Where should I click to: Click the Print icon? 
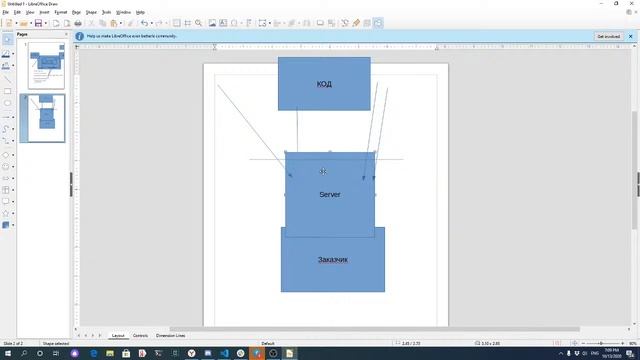(78, 23)
